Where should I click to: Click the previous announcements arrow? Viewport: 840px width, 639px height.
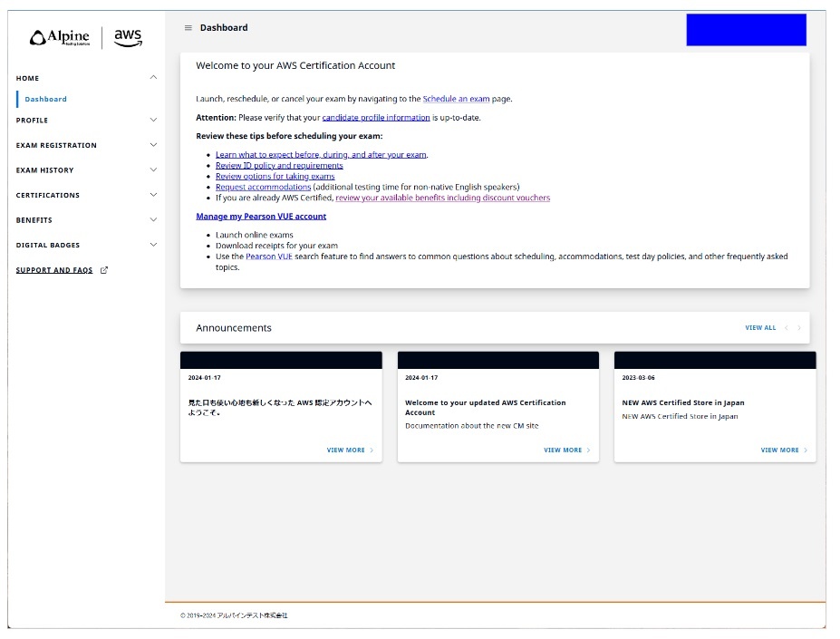pos(786,327)
